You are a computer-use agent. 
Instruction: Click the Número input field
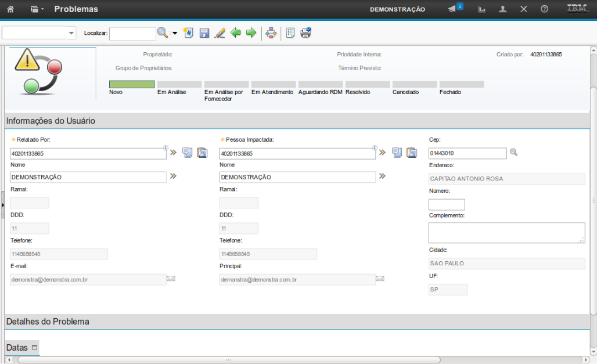(447, 204)
